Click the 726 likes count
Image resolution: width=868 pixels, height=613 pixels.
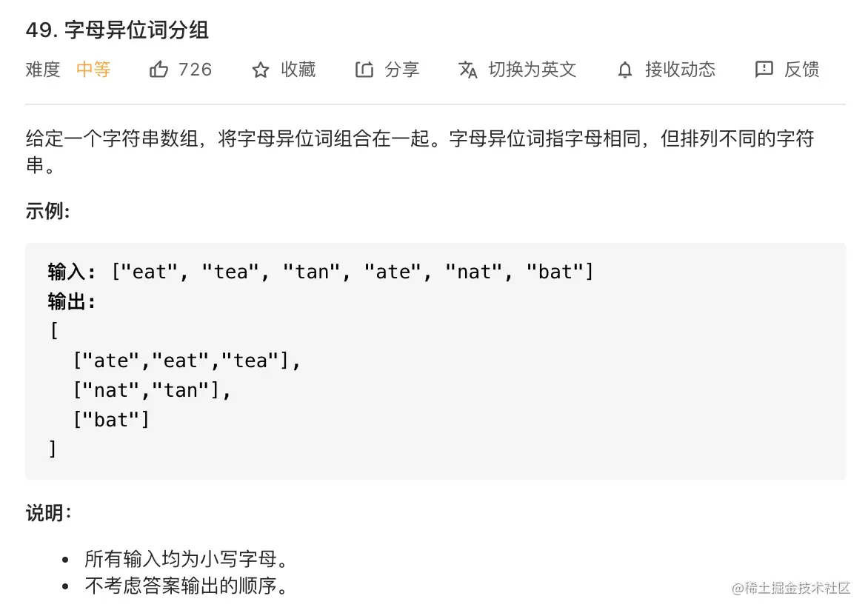(x=195, y=69)
